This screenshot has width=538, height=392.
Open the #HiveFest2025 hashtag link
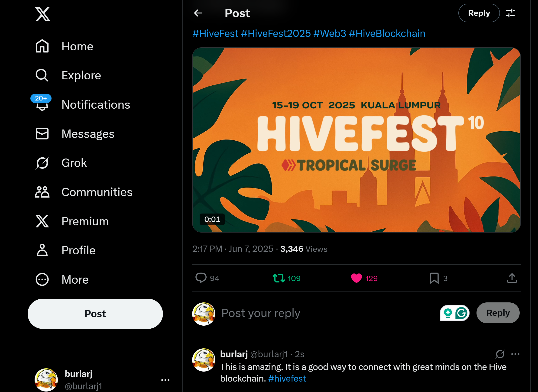pyautogui.click(x=276, y=33)
